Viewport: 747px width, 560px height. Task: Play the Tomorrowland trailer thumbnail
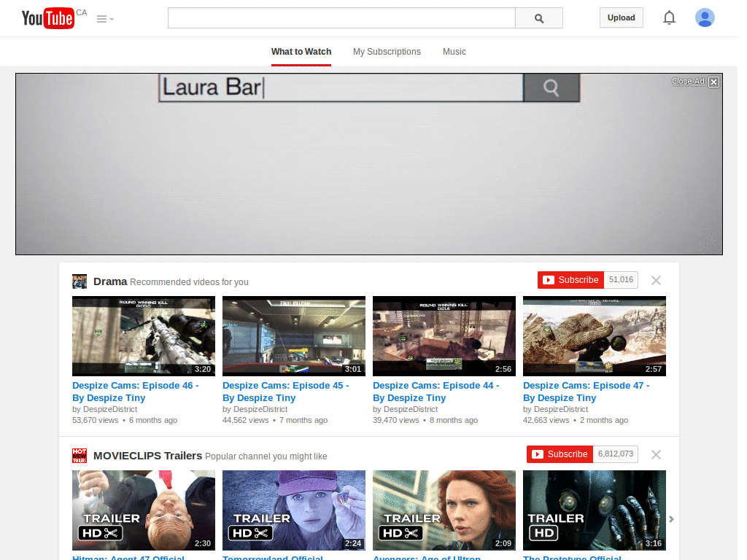(x=294, y=510)
